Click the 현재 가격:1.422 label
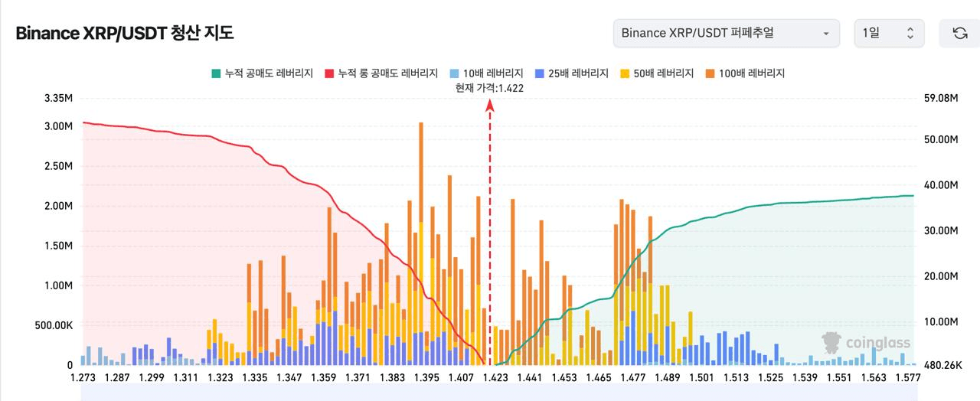Screen dimensions: 980x401 pyautogui.click(x=490, y=88)
